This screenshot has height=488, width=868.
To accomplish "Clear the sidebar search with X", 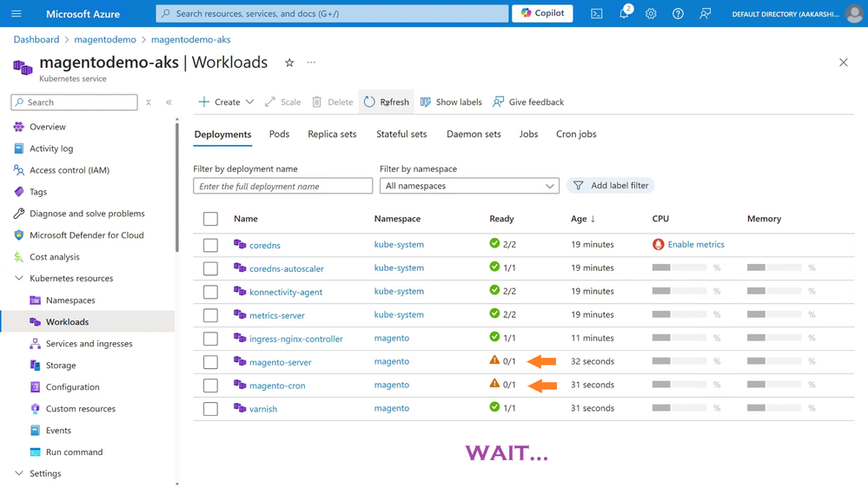I will (149, 102).
